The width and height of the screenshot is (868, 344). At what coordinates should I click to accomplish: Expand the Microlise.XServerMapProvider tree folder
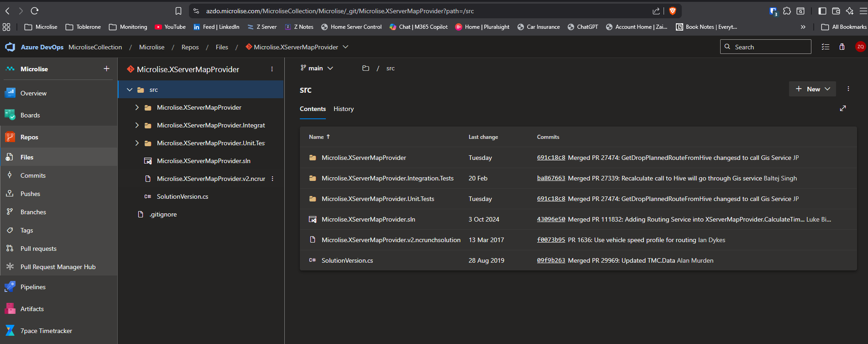pos(137,107)
